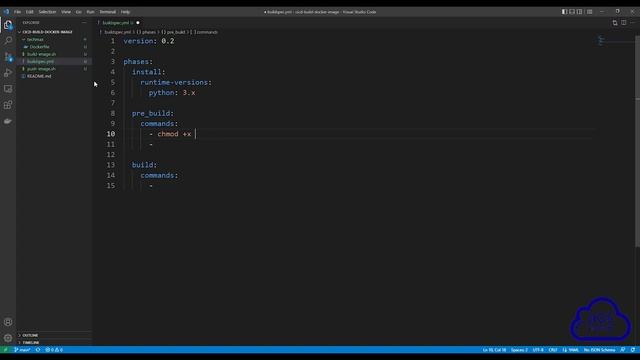
Task: Open the Go menu
Action: point(78,12)
